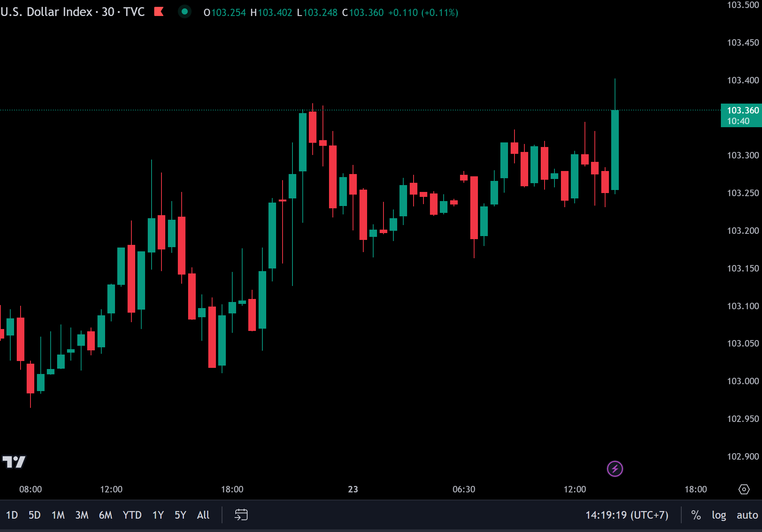Open the U.S. Dollar Index symbol title
This screenshot has width=762, height=532.
pos(46,12)
